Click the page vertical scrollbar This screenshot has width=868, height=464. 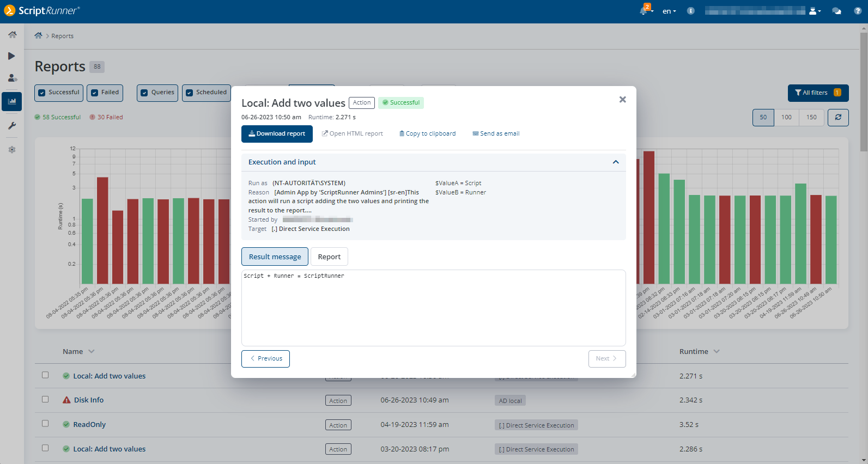click(864, 93)
